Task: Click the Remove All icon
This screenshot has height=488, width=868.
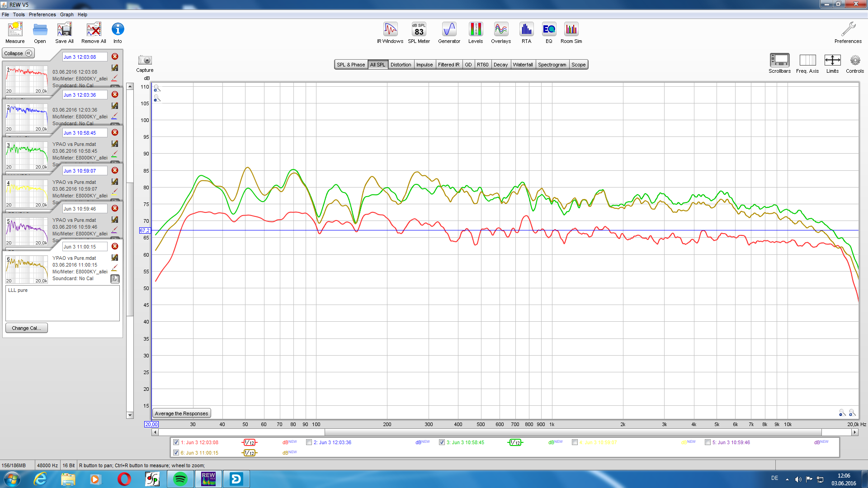Action: pyautogui.click(x=94, y=33)
